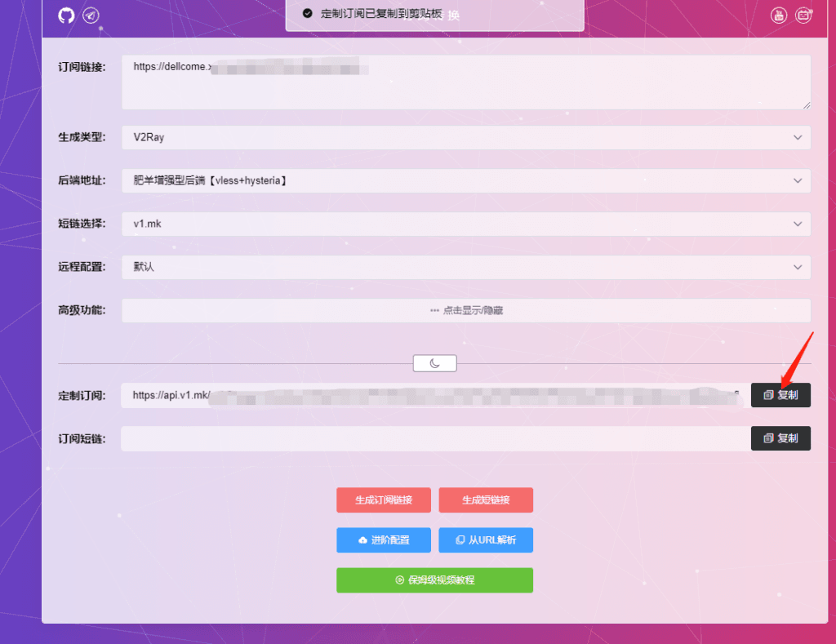
Task: Open the 短链选择 v1.mk dropdown
Action: (x=465, y=224)
